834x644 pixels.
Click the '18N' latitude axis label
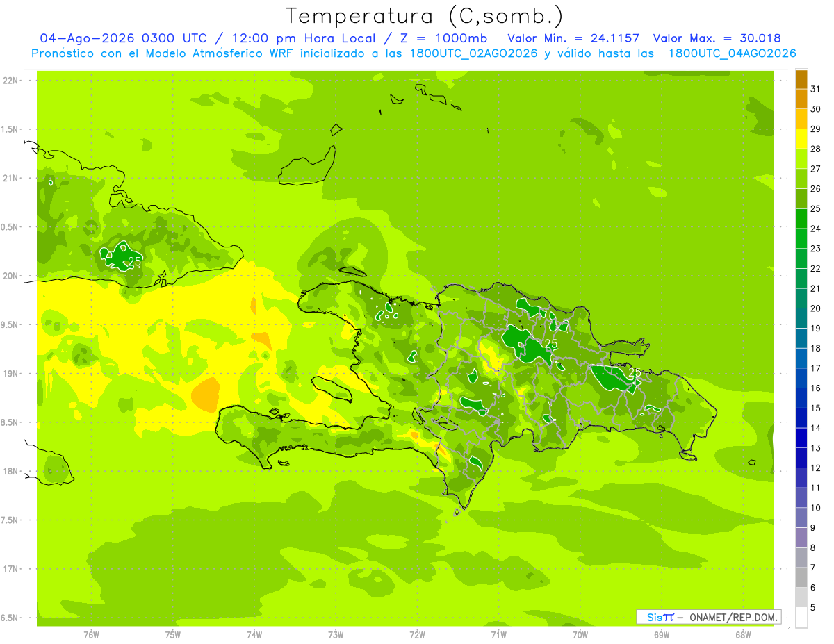click(10, 472)
